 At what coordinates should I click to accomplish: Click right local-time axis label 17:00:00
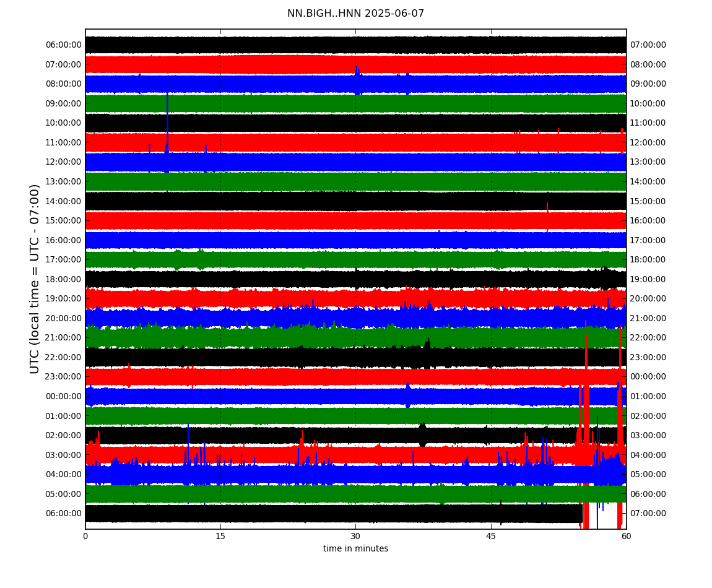pos(648,240)
